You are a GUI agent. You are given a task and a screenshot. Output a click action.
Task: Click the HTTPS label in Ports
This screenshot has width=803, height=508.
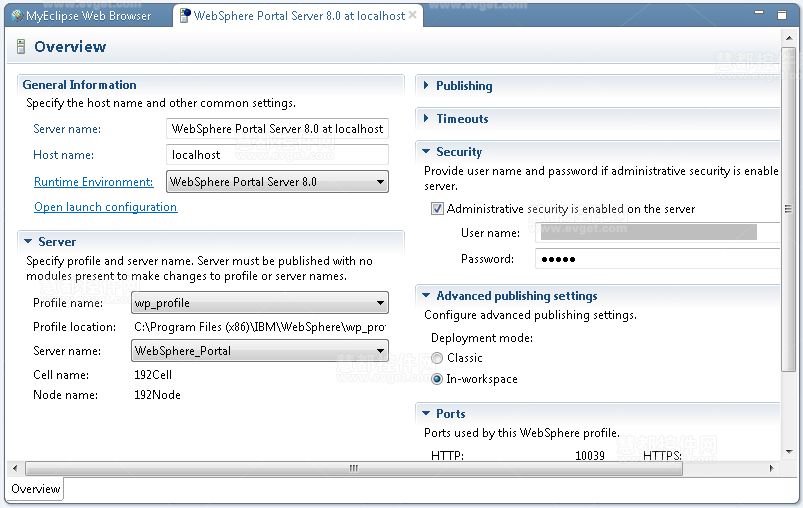coord(662,455)
